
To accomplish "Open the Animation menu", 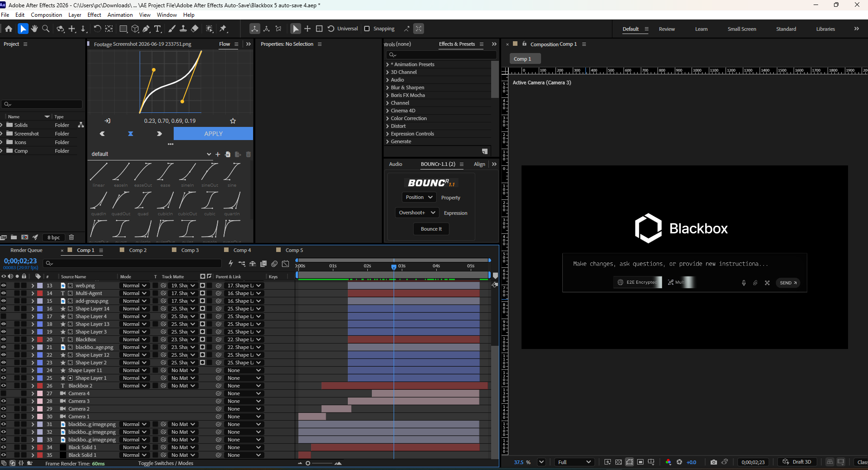I will click(x=120, y=15).
